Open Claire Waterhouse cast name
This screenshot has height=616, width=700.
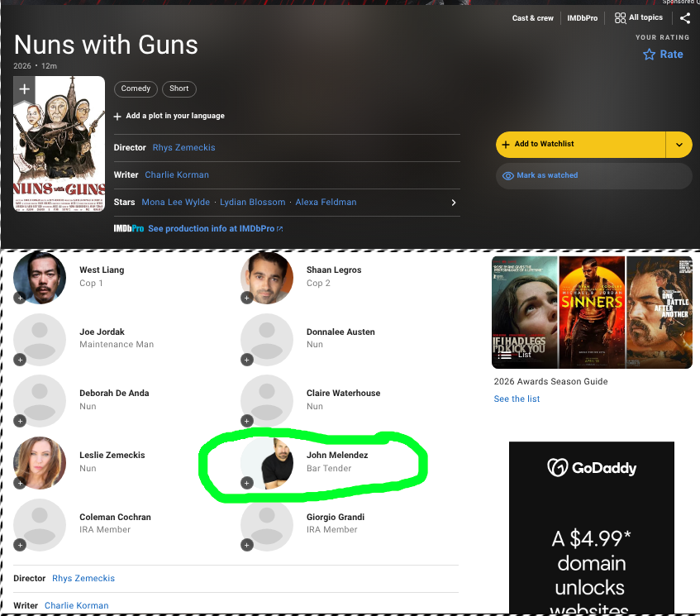[x=343, y=393]
